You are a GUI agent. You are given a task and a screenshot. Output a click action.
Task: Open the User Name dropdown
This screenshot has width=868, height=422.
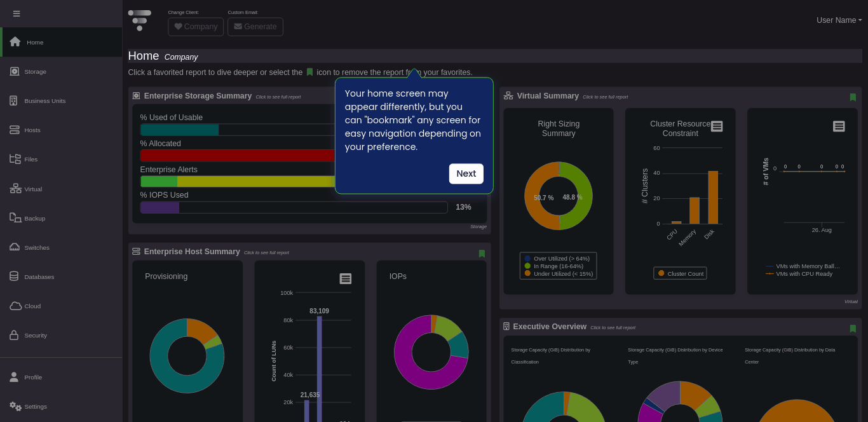[x=839, y=20]
